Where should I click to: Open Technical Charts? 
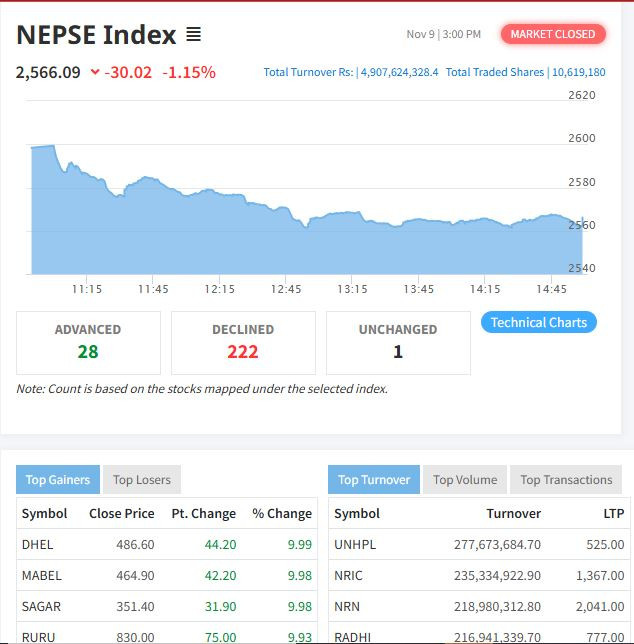[x=538, y=322]
